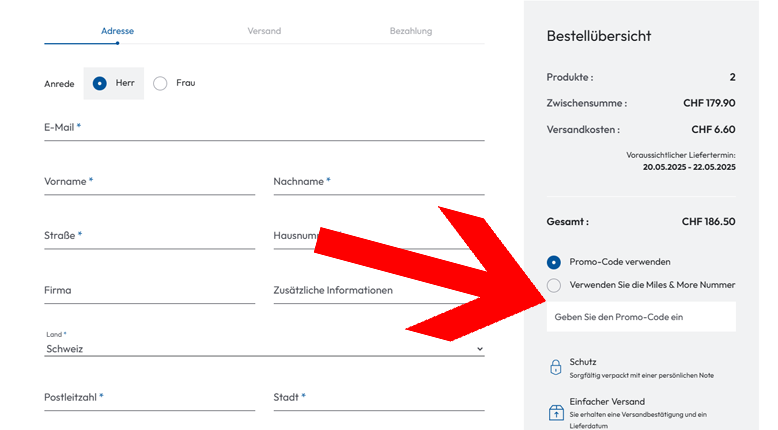Screen dimensions: 778x430
Task: Switch to the Bezahlung step tab
Action: tap(411, 31)
